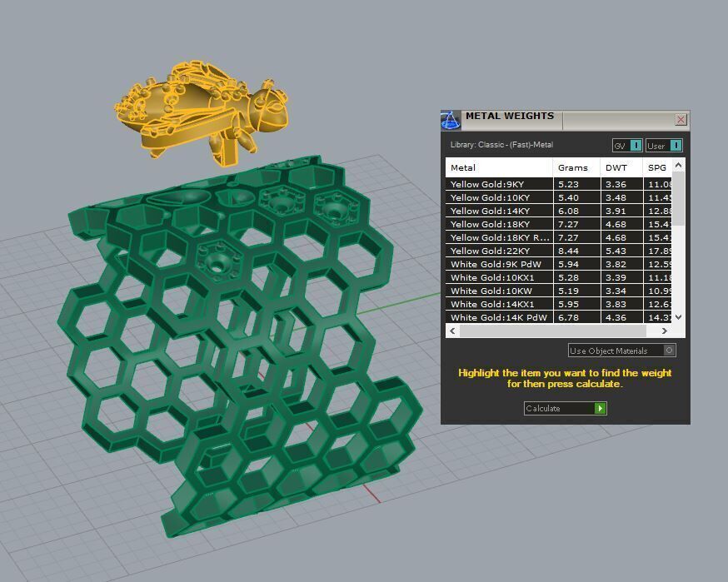Sort by the Grams column header
This screenshot has width=728, height=582.
[x=576, y=167]
